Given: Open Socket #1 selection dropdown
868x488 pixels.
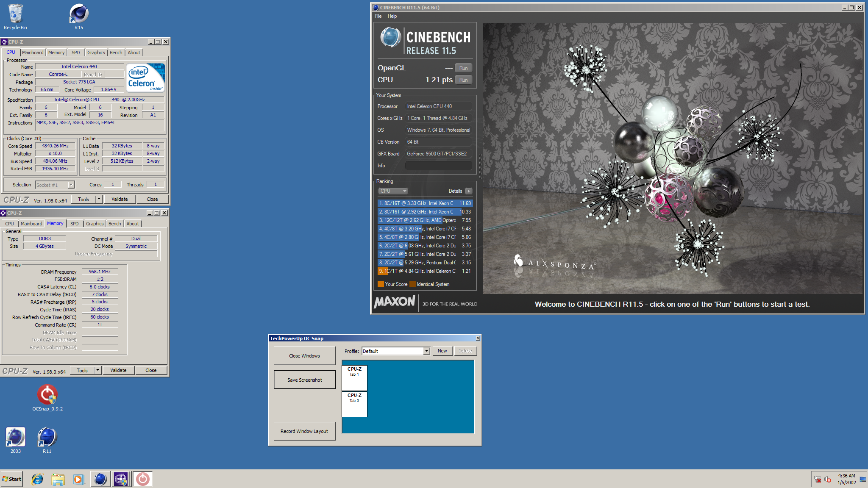Looking at the screenshot, I should pos(55,185).
